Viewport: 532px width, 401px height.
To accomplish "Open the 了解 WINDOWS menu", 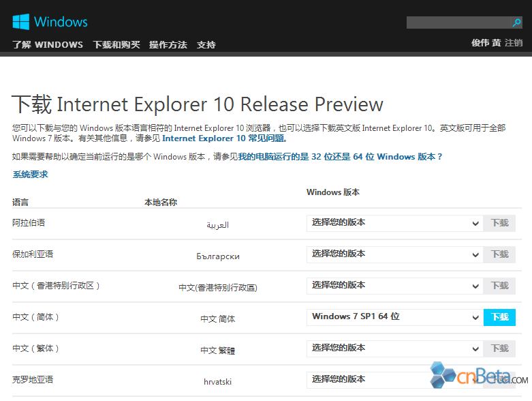I will pos(48,45).
